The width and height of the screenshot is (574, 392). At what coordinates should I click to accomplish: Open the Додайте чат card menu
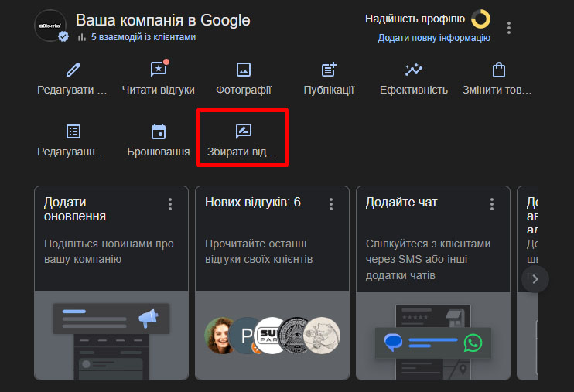pyautogui.click(x=492, y=204)
